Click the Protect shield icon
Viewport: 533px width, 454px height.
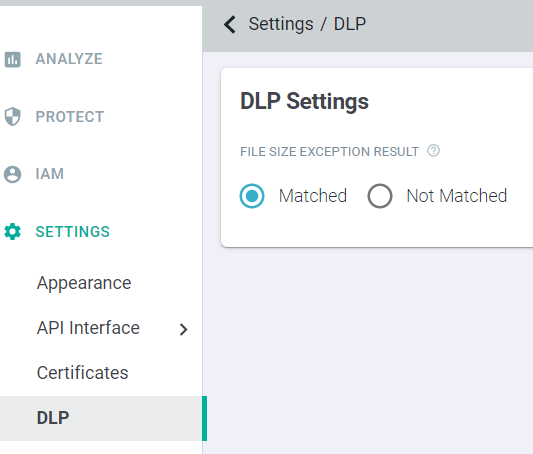tap(13, 117)
